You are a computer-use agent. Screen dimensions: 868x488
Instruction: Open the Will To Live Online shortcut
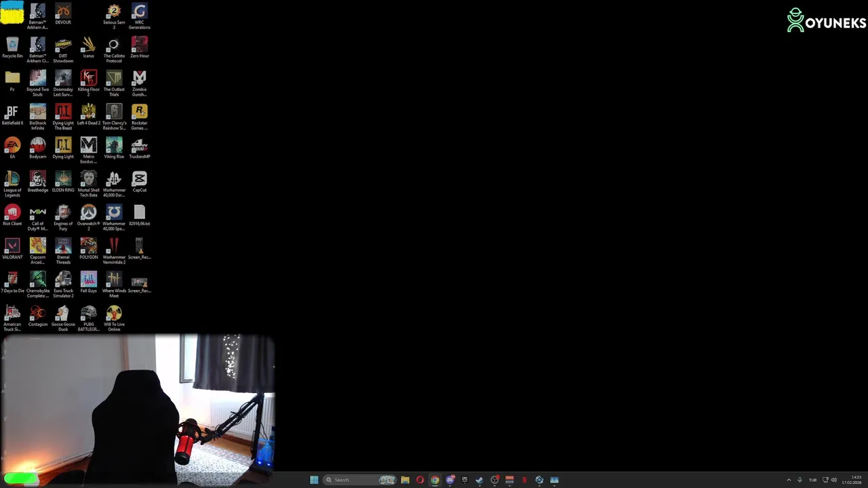[114, 318]
